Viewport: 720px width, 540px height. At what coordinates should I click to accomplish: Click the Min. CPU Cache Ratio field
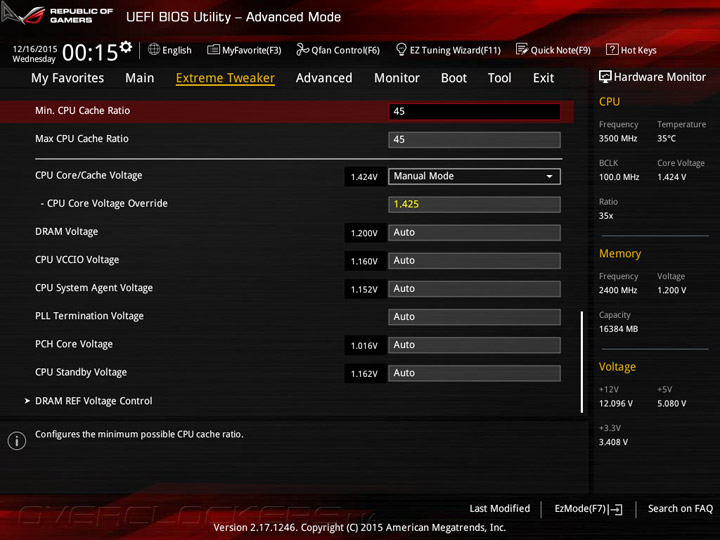pos(474,112)
